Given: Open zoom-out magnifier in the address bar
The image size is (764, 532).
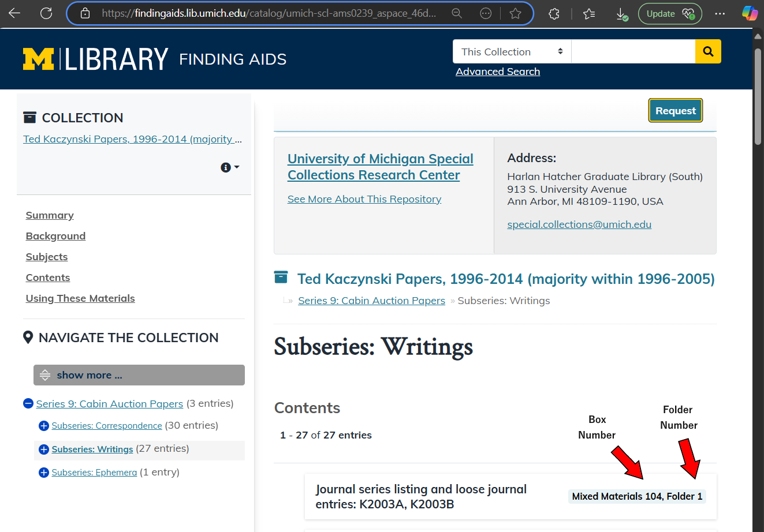Looking at the screenshot, I should [x=457, y=13].
